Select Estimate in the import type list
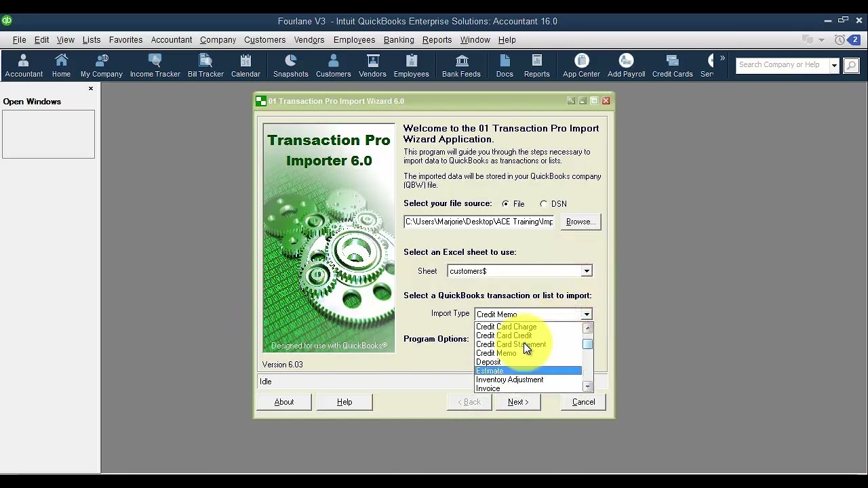Image resolution: width=868 pixels, height=488 pixels. [528, 371]
